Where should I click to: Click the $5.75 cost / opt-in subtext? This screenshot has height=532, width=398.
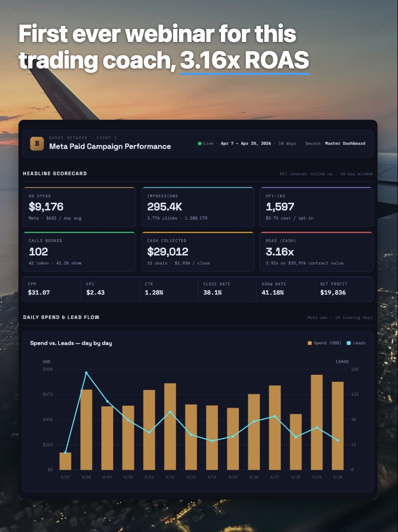click(x=289, y=218)
